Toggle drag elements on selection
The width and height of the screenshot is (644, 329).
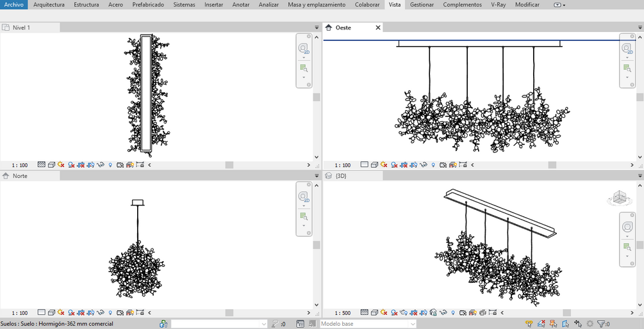(578, 324)
